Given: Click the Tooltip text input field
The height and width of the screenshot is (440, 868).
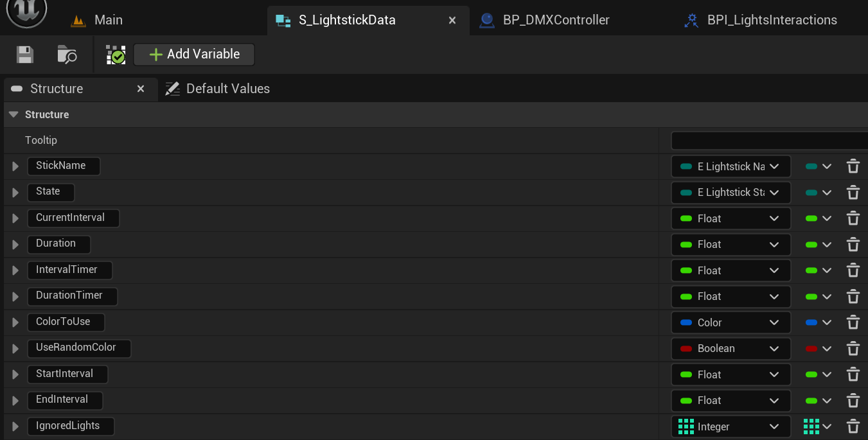Looking at the screenshot, I should coord(768,140).
